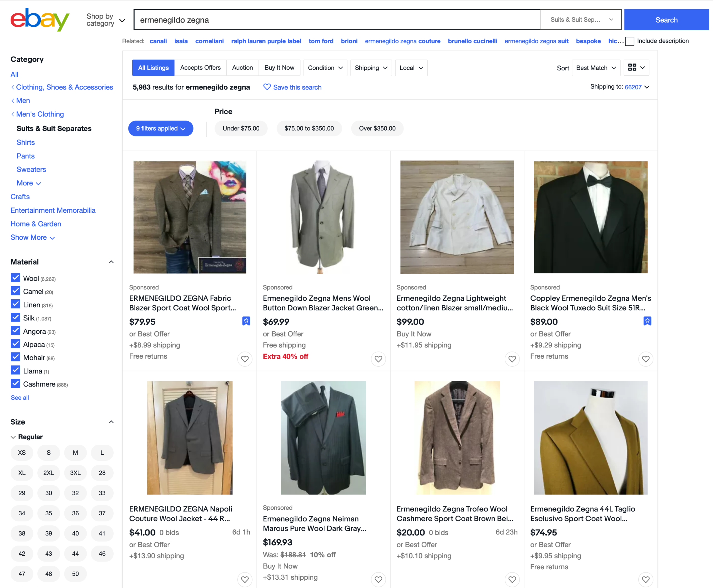
Task: Collapse the Size filter section
Action: 111,422
